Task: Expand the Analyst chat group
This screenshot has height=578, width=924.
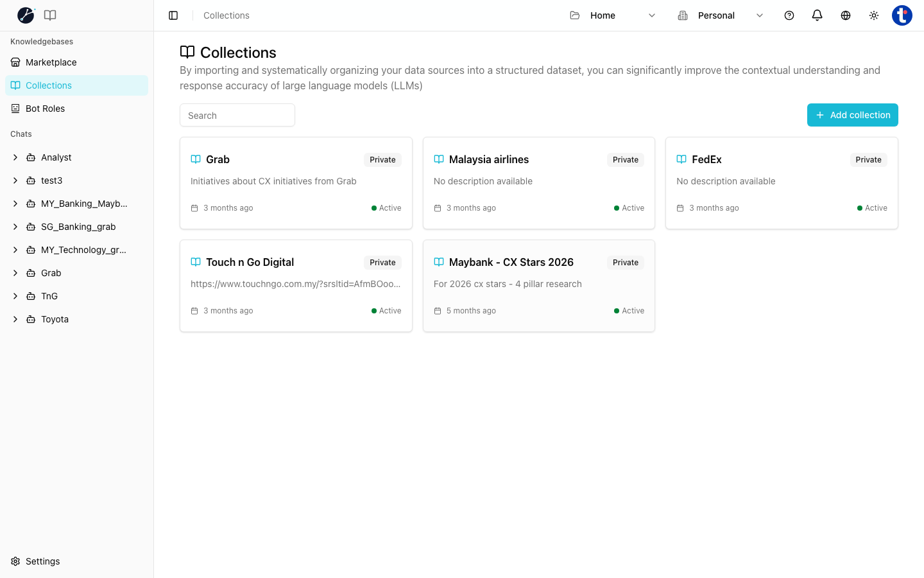Action: [15, 157]
